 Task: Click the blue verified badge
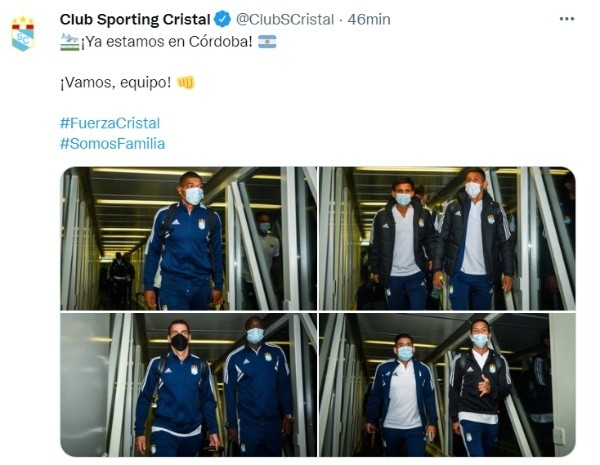tap(222, 19)
